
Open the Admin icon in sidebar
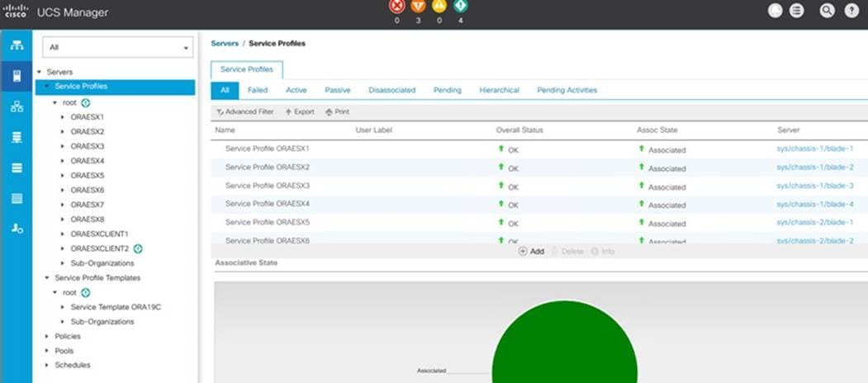click(17, 228)
